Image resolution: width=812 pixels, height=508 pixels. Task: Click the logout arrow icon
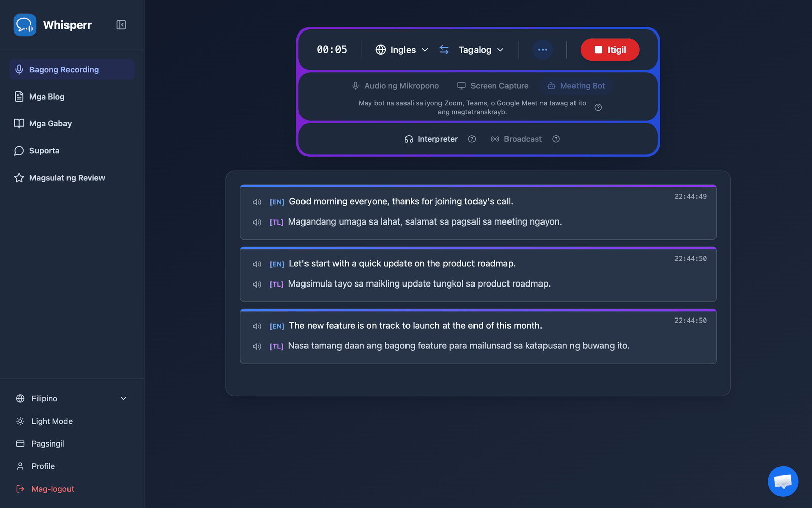(20, 489)
